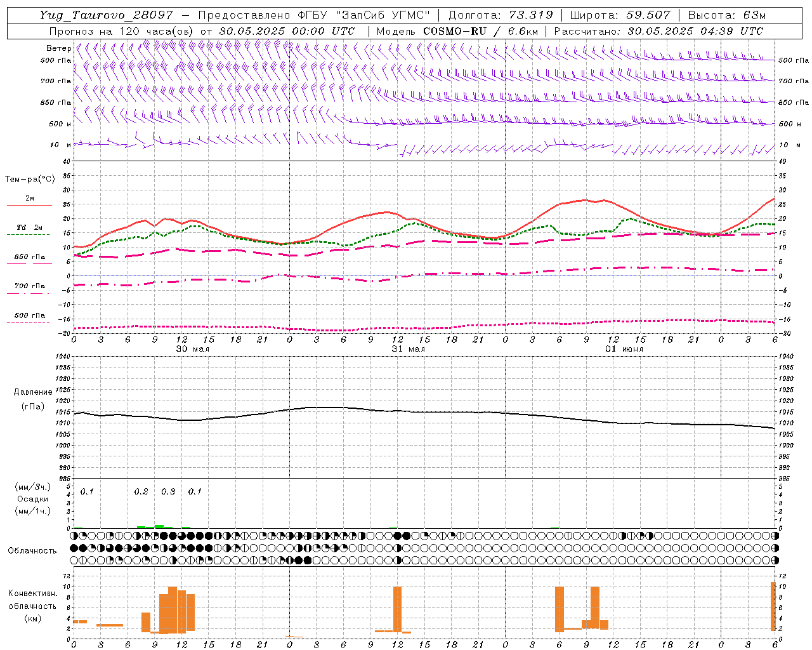The width and height of the screenshot is (812, 650).
Task: Click the Облачность cloud cover label
Action: 32,550
